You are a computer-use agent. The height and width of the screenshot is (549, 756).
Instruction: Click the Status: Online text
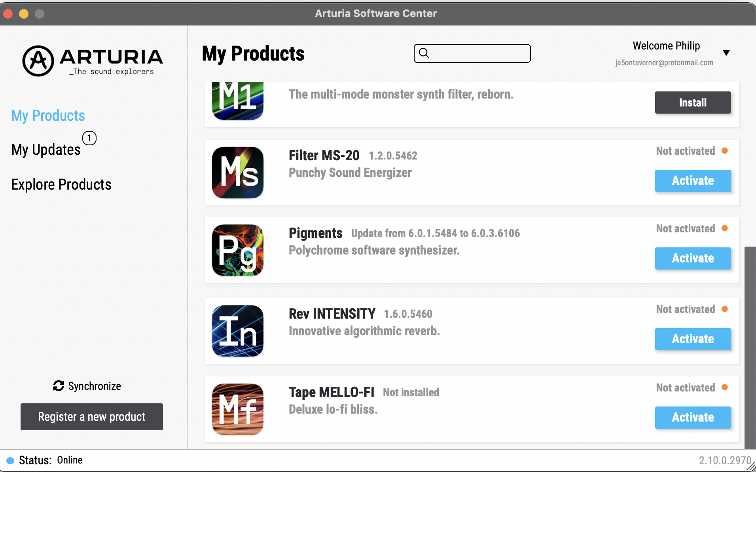(x=51, y=460)
